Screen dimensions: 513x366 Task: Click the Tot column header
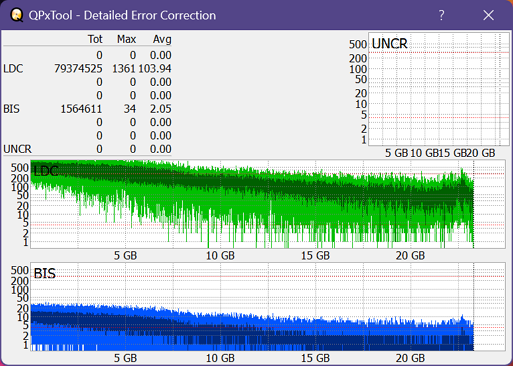[95, 39]
